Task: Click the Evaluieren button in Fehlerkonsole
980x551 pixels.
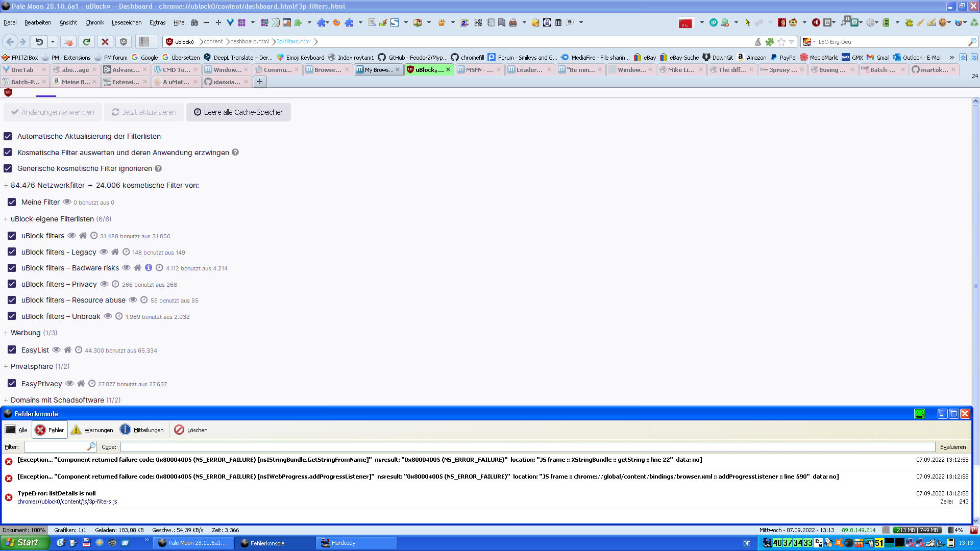Action: coord(953,447)
